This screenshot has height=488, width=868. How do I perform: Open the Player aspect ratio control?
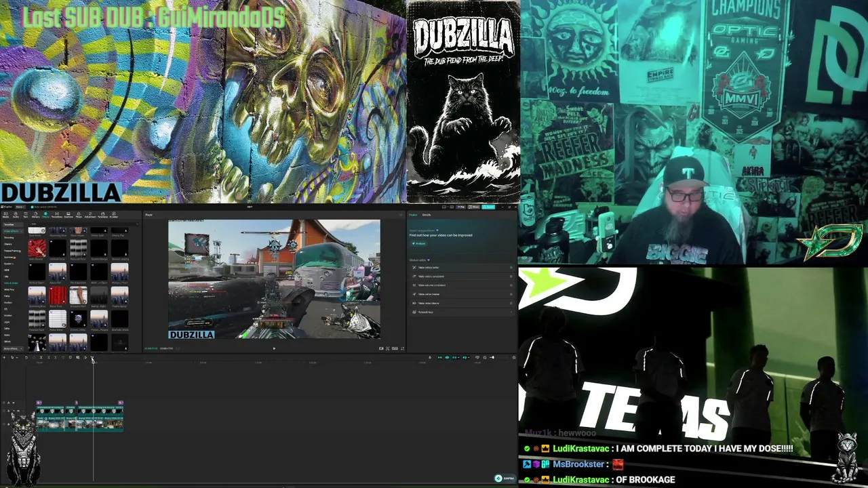click(x=395, y=348)
